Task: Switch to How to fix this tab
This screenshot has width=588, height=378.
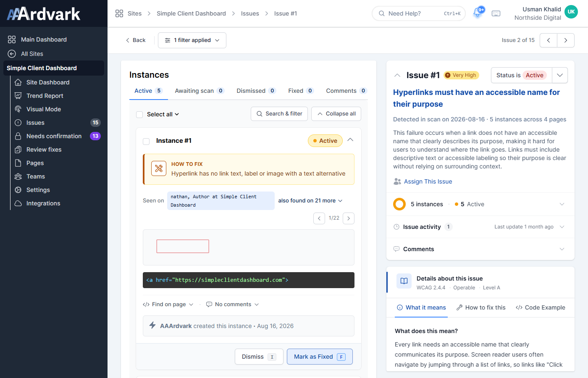Action: (x=481, y=307)
